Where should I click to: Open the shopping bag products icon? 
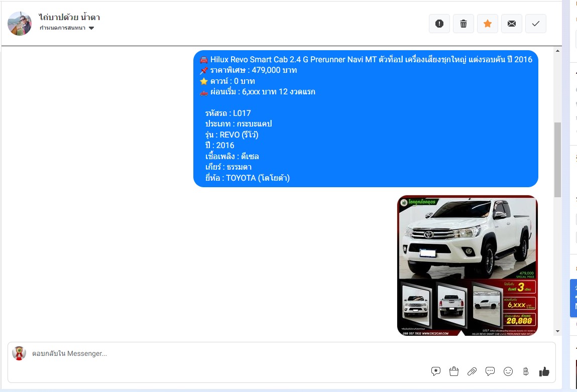454,371
